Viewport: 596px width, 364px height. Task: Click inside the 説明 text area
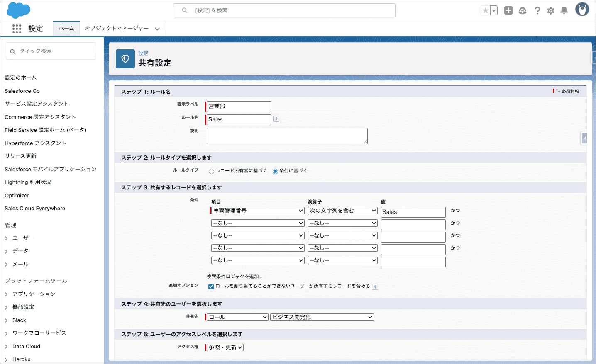[286, 136]
